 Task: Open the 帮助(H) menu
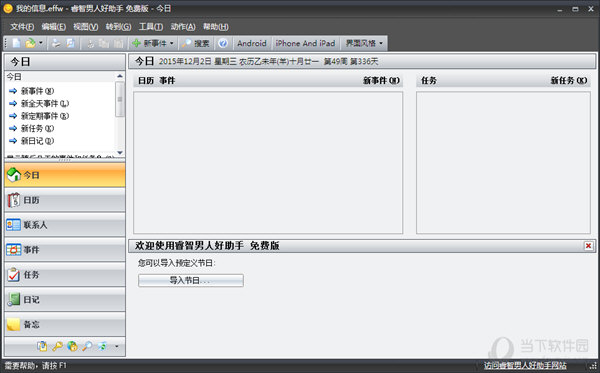pyautogui.click(x=215, y=27)
